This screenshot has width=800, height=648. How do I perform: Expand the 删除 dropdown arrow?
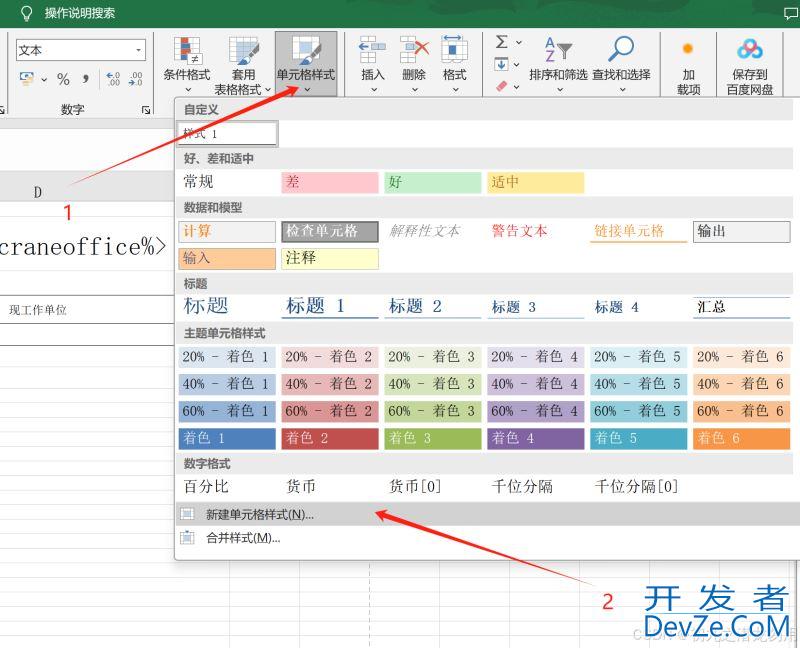pos(414,90)
